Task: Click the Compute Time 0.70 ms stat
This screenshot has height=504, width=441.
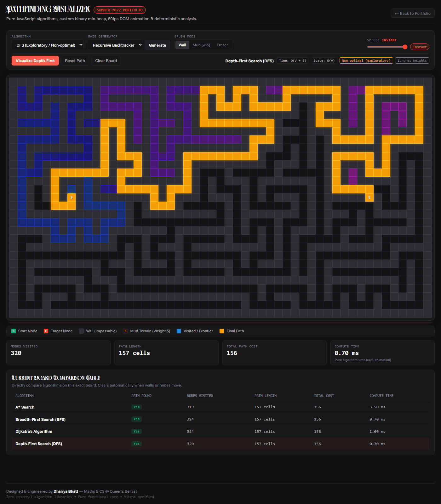Action: [x=382, y=353]
